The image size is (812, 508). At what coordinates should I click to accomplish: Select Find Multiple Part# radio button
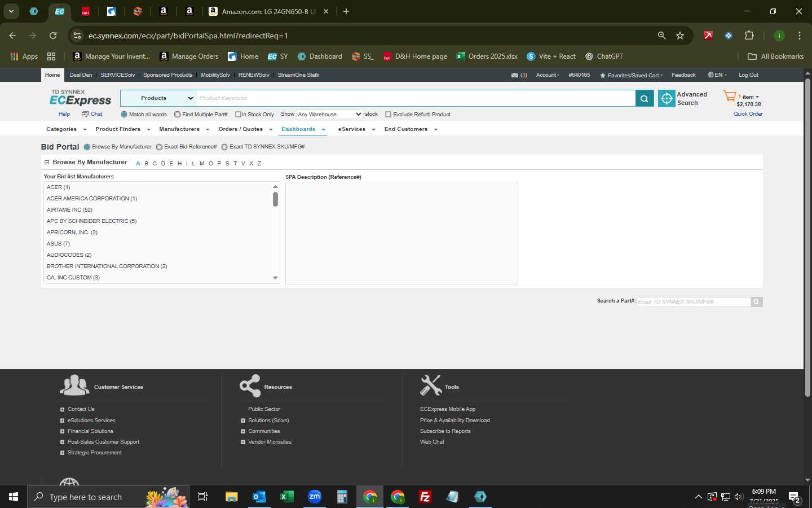[x=177, y=115]
